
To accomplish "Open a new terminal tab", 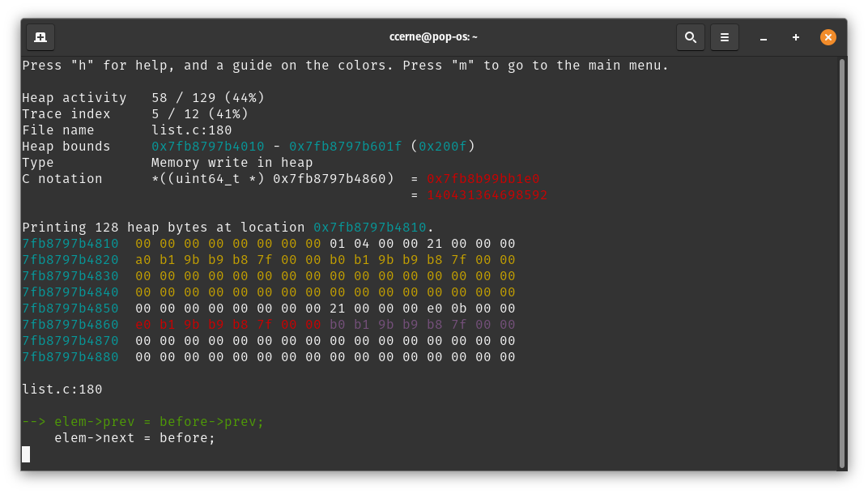I will click(x=40, y=37).
